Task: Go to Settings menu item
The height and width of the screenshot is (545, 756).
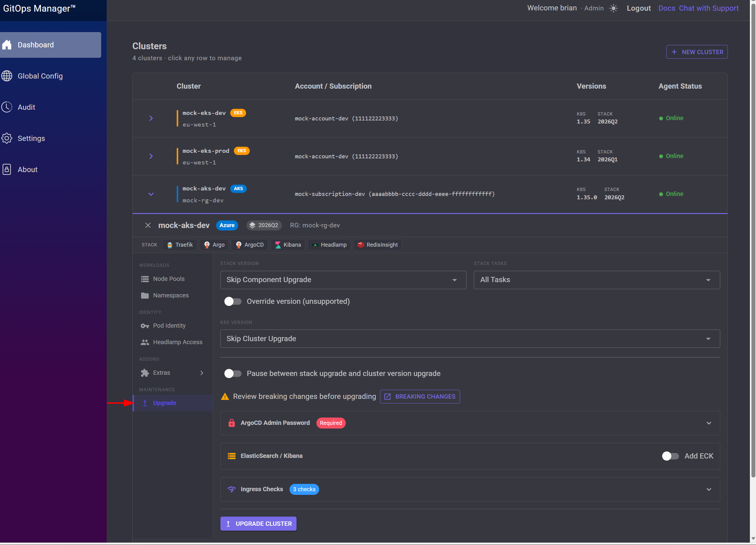Action: tap(50, 138)
